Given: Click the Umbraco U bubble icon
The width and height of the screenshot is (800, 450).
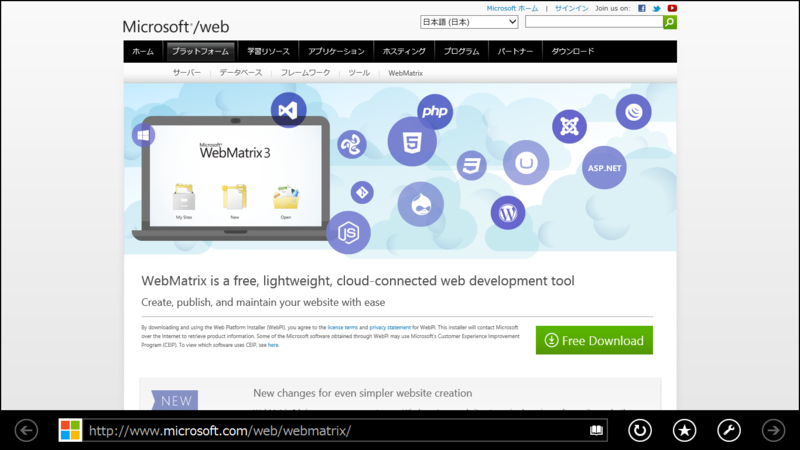Looking at the screenshot, I should [x=526, y=163].
